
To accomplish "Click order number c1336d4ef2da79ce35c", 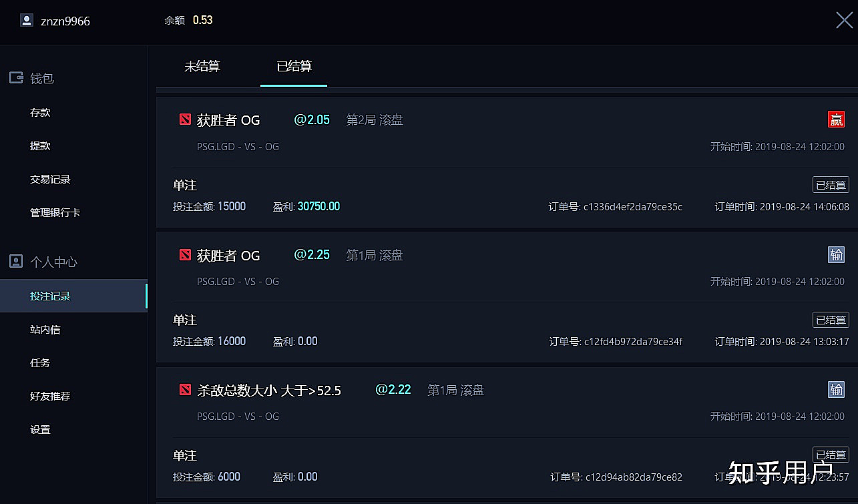I will click(632, 207).
